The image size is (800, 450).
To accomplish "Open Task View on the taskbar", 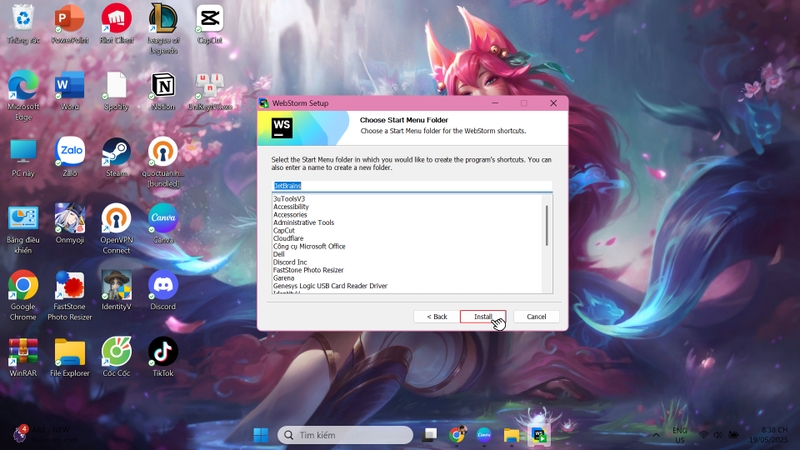I will 430,435.
